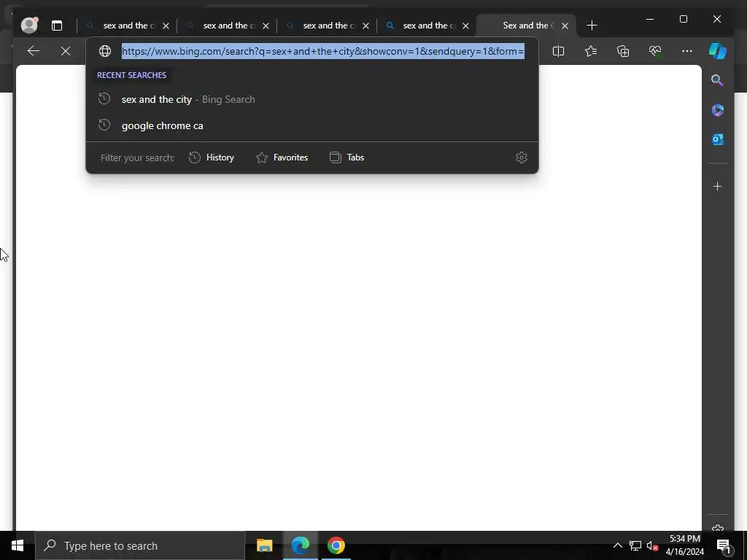Open the Favorites list icon in toolbar
The image size is (747, 560).
point(591,51)
